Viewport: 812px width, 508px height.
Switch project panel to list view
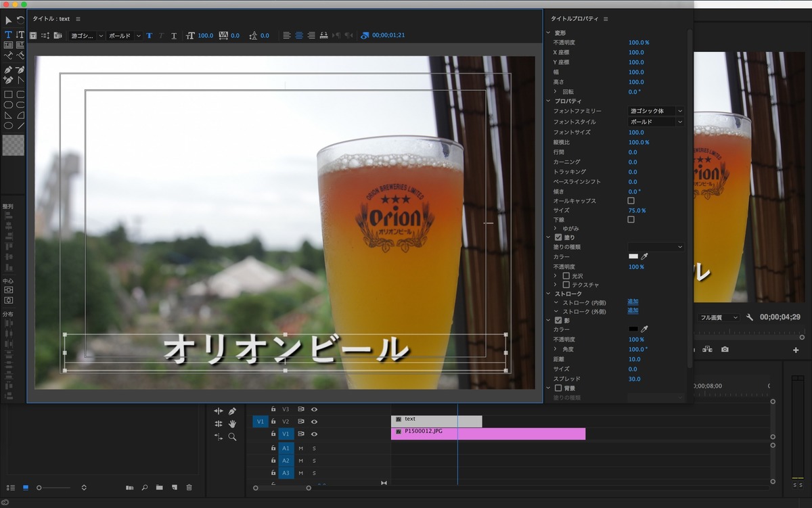[x=10, y=487]
